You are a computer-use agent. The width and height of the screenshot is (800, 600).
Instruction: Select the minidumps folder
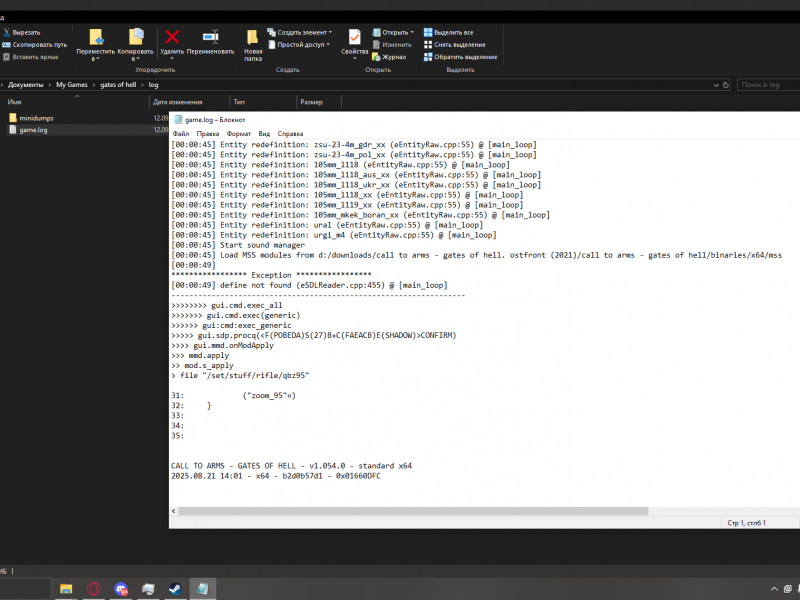pos(36,118)
